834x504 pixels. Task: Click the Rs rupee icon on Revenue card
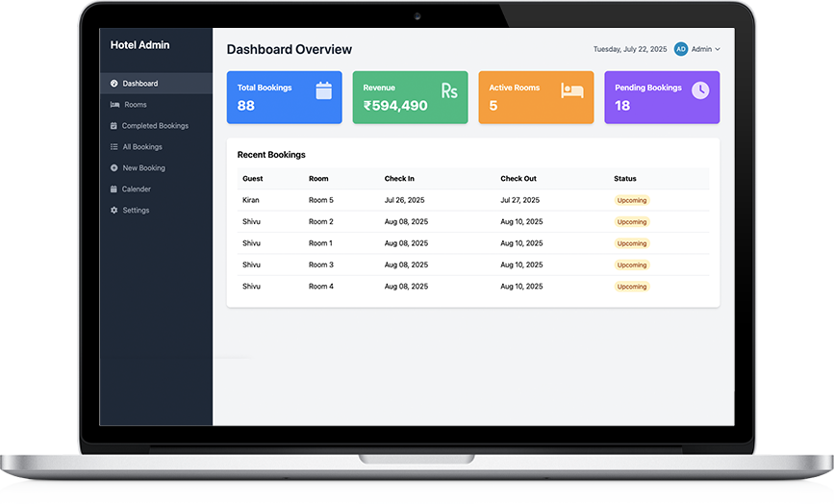(449, 90)
